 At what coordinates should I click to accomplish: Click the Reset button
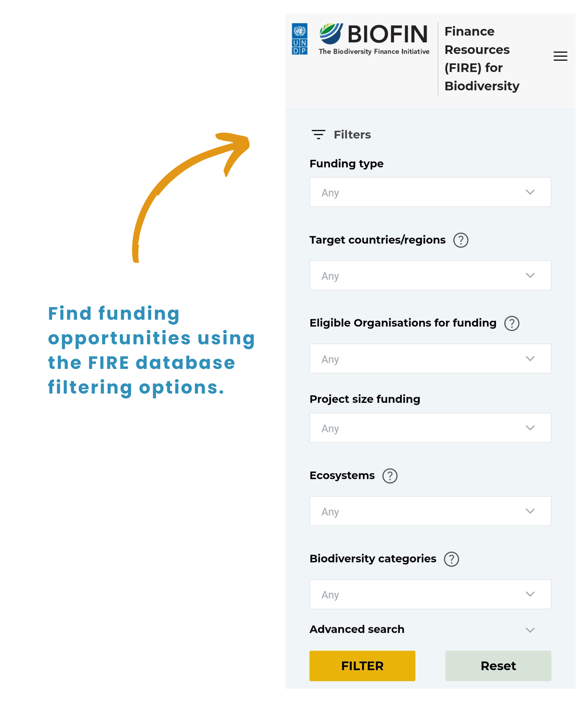click(498, 666)
